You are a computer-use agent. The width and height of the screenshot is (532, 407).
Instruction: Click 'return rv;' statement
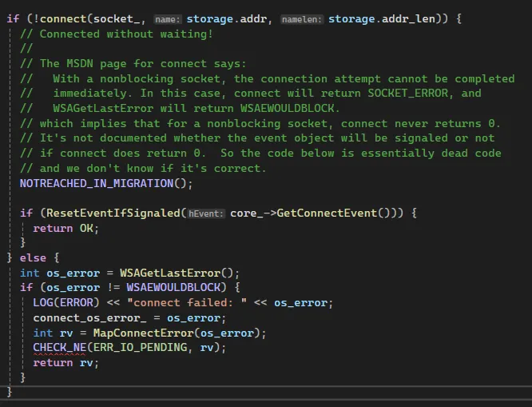(66, 362)
